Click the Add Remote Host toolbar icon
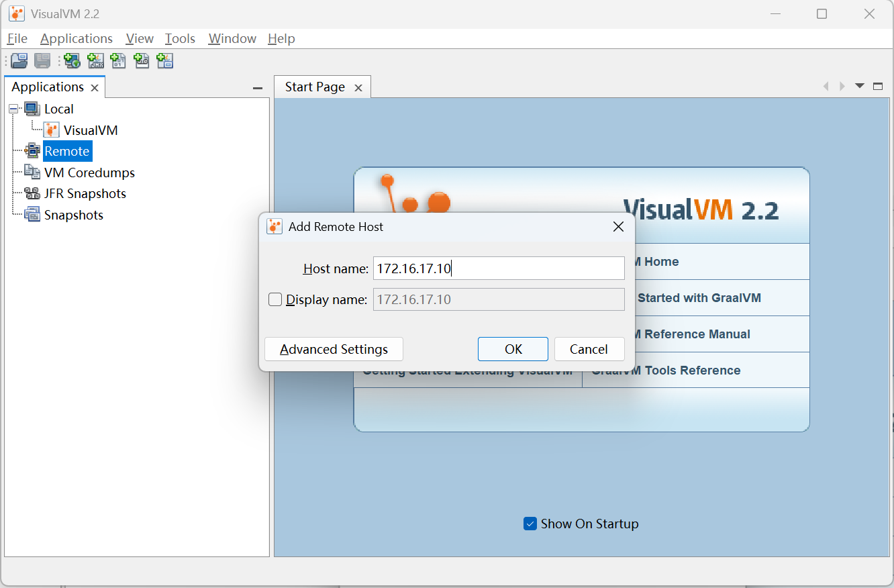This screenshot has width=894, height=588. (72, 61)
